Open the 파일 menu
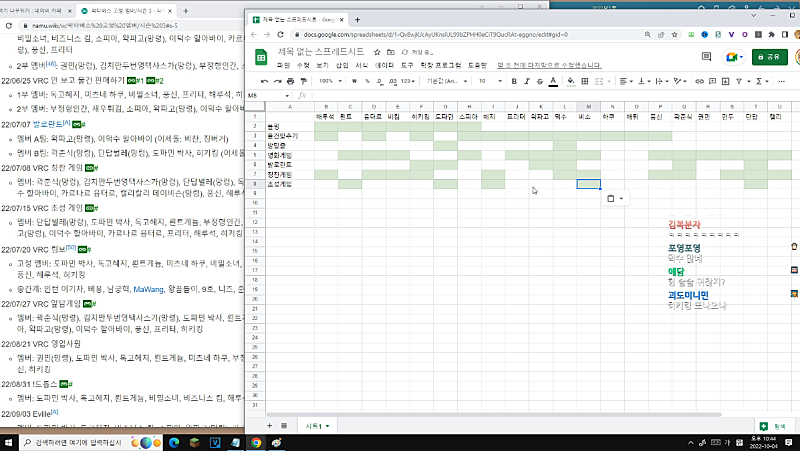The width and height of the screenshot is (800, 451). point(283,65)
